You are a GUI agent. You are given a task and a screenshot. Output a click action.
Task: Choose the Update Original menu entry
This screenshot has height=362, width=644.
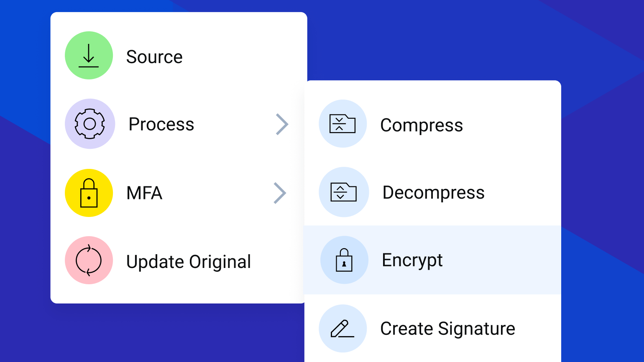click(189, 261)
